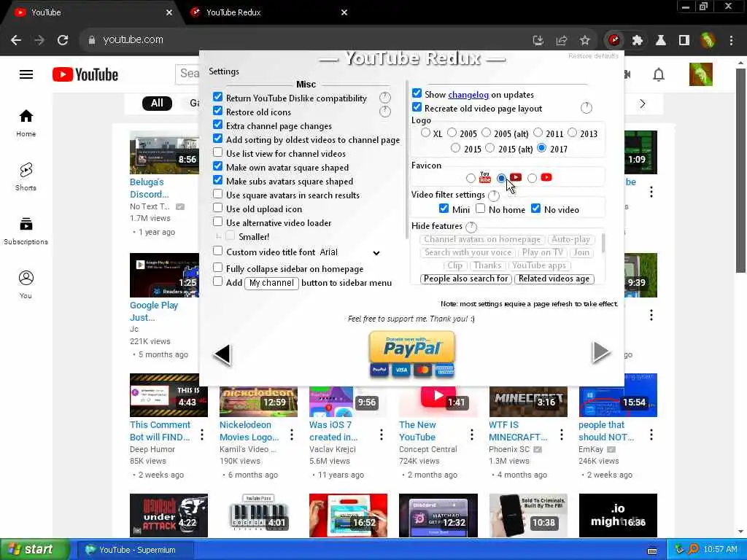747x560 pixels.
Task: Uncheck Restore old icons
Action: point(217,111)
